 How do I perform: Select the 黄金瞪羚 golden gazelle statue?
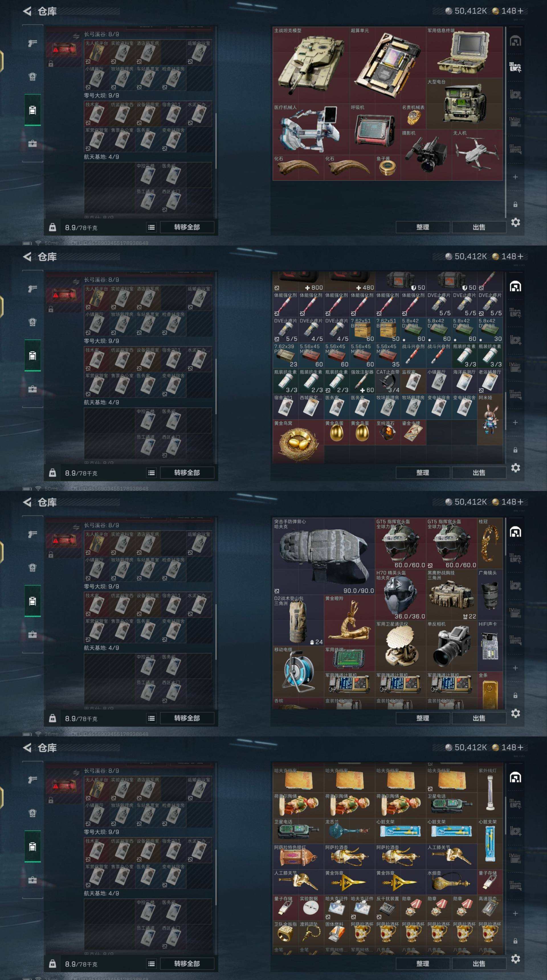coord(350,620)
